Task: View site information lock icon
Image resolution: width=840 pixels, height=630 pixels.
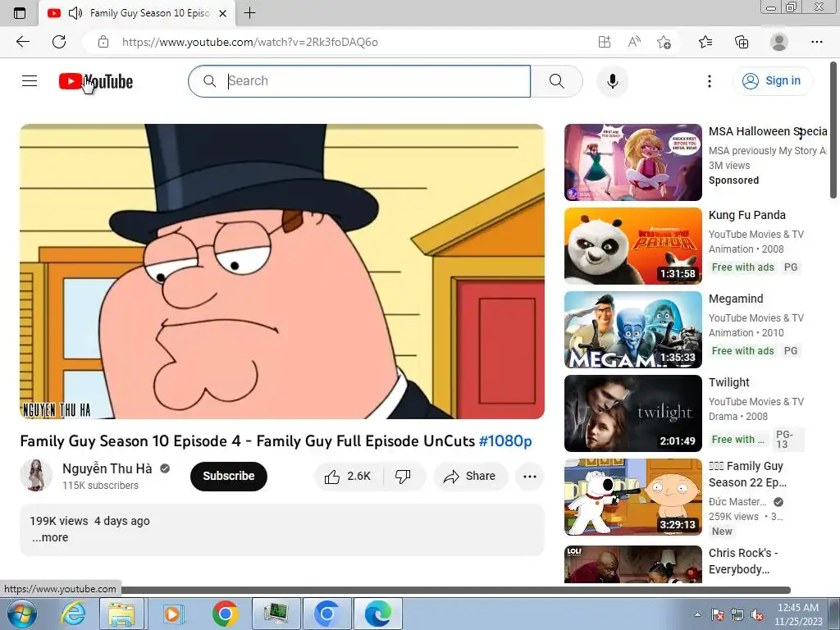Action: point(103,42)
